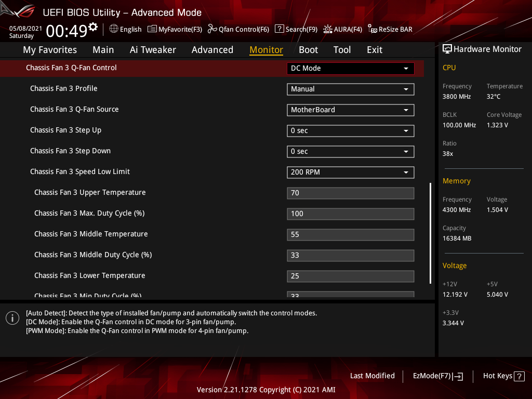
Task: Edit the Middle Duty Cycle field
Action: point(351,256)
